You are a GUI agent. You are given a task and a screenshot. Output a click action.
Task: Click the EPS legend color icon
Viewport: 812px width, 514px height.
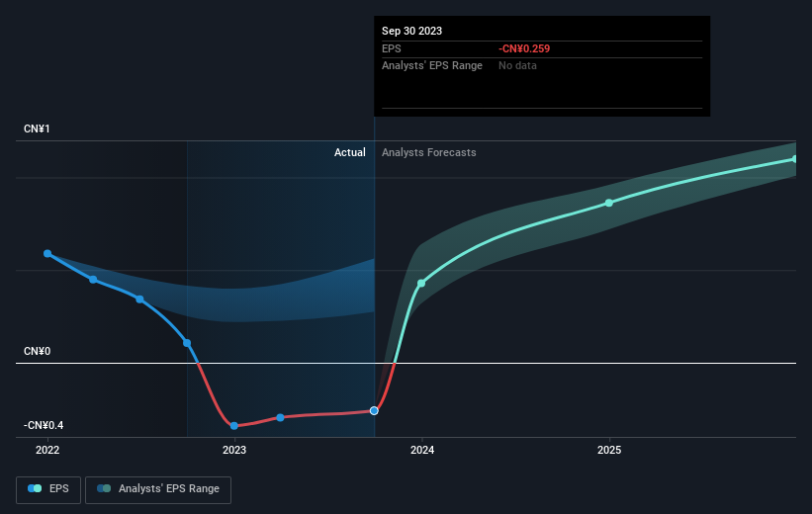click(35, 488)
